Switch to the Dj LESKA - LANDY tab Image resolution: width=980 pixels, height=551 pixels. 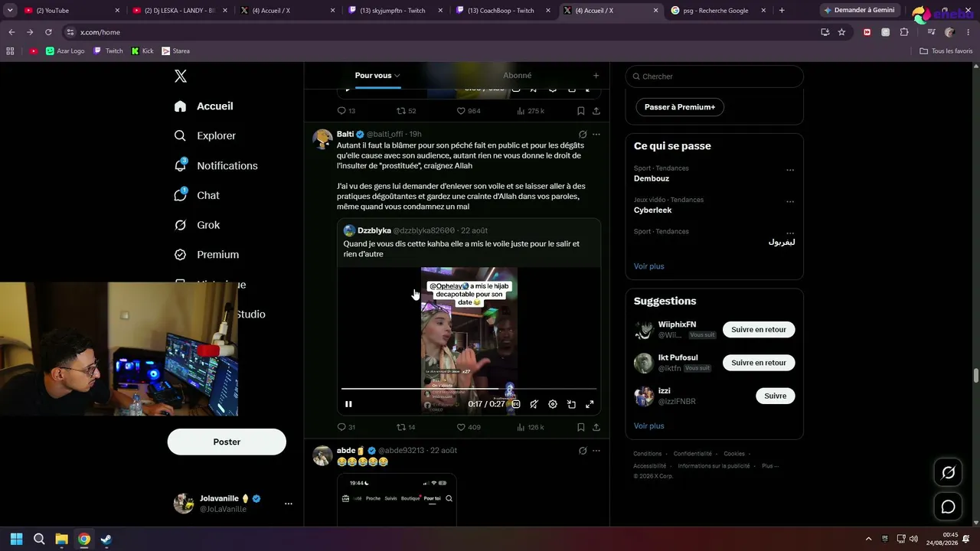[x=179, y=10]
